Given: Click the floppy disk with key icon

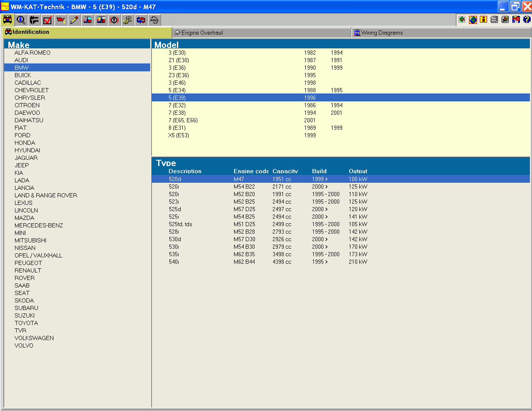Looking at the screenshot, I should (x=516, y=19).
